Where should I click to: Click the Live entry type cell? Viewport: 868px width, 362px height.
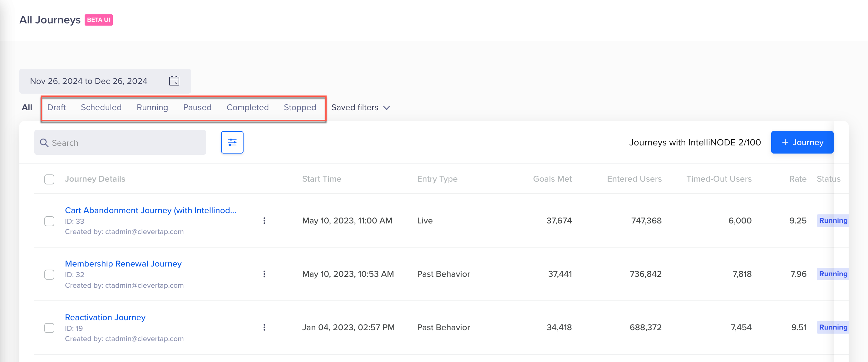coord(425,221)
